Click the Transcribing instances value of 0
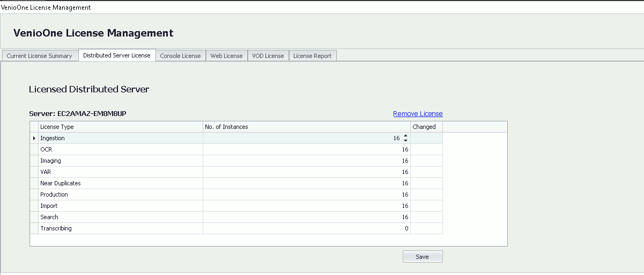Viewport: 644px width, 275px height. [307, 228]
